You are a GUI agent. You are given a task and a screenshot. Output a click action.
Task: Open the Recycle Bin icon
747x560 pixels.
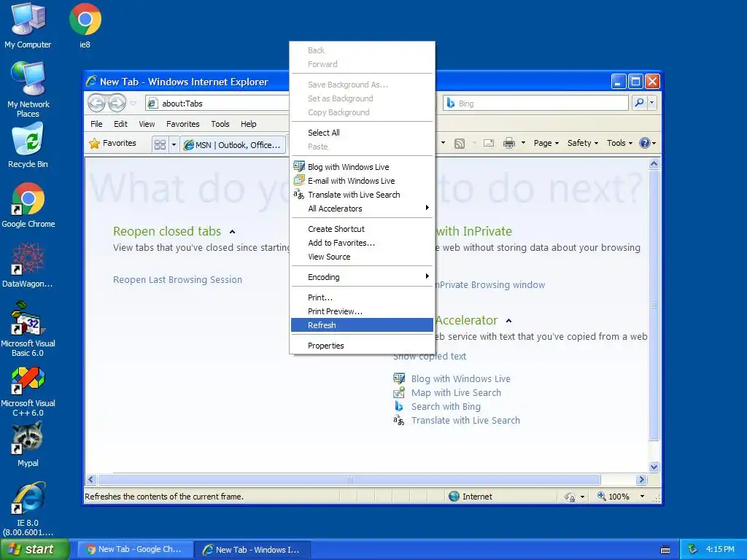click(x=28, y=145)
